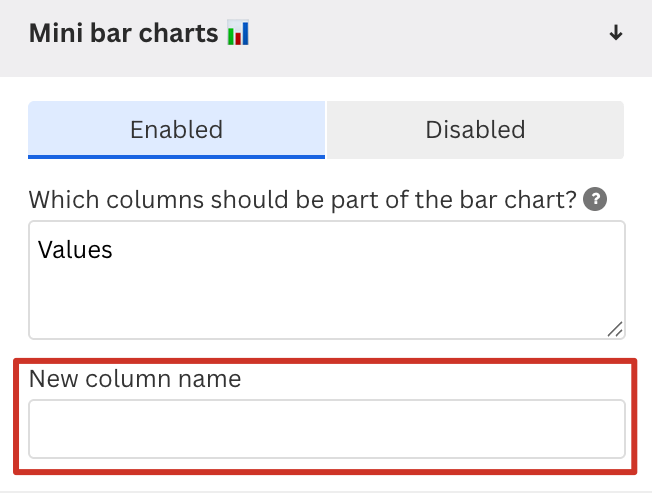Screen dimensions: 652x494
Task: Click the bar chart emoji icon
Action: click(238, 33)
